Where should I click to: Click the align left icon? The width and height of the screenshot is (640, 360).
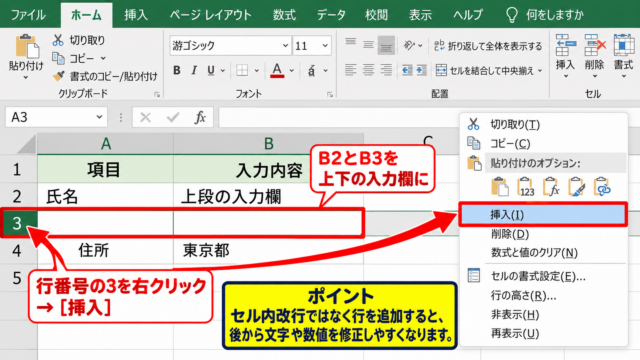pyautogui.click(x=350, y=70)
